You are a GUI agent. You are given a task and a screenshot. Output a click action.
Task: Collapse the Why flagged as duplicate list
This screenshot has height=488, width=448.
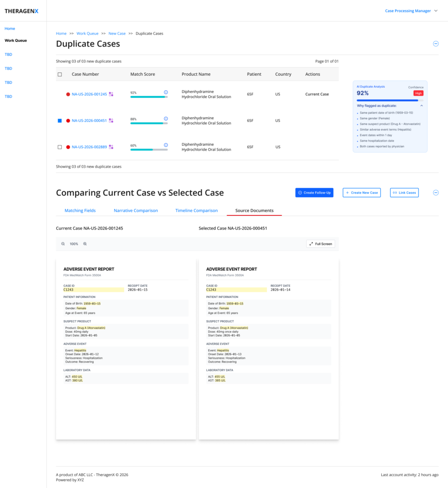(x=421, y=106)
